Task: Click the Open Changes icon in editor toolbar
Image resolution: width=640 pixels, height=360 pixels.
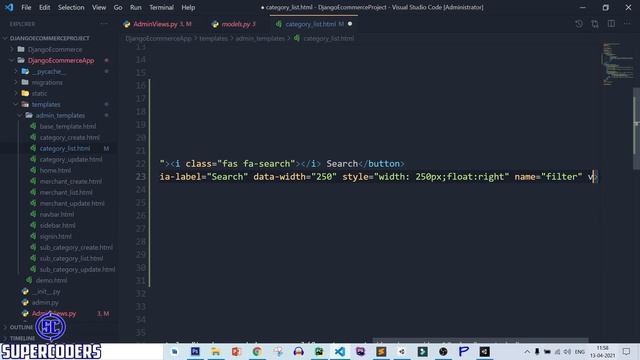Action: (x=595, y=24)
